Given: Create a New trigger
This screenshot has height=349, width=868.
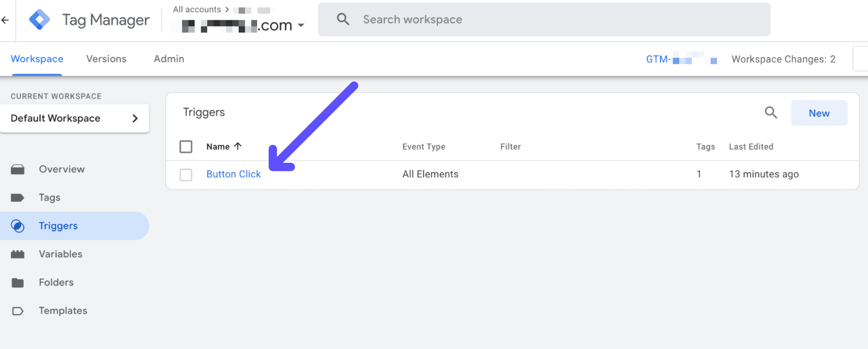Looking at the screenshot, I should pos(819,113).
